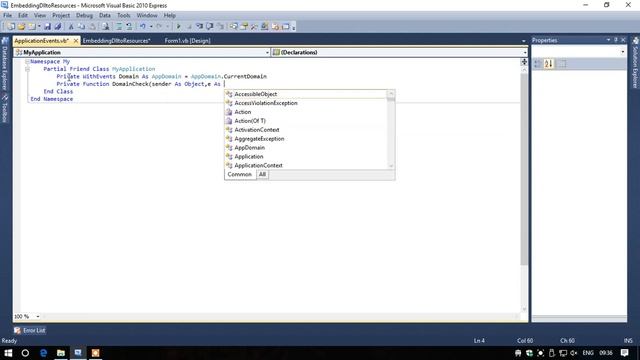This screenshot has width=640, height=360.
Task: Select Action(Of T) in the IntelliSense list
Action: [250, 121]
